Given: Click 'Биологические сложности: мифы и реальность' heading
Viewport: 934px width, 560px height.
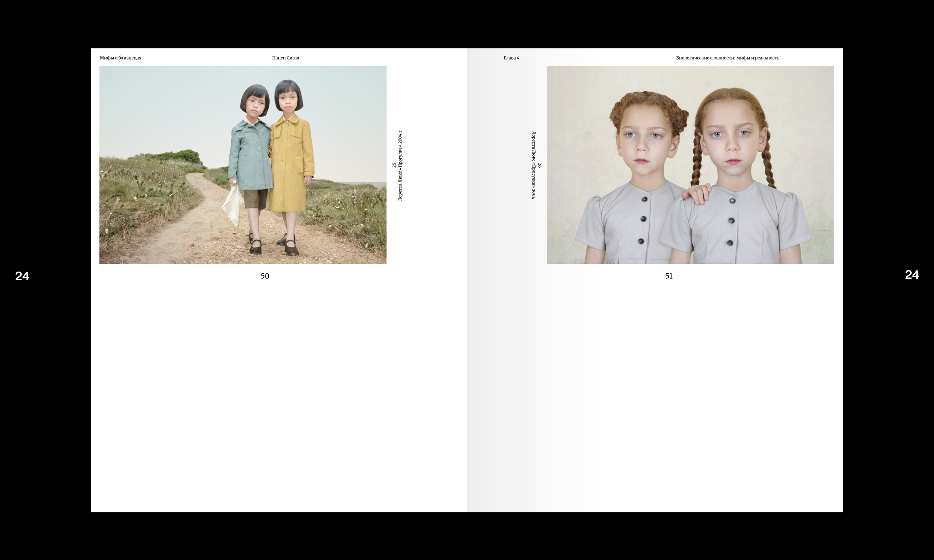Looking at the screenshot, I should (x=727, y=58).
